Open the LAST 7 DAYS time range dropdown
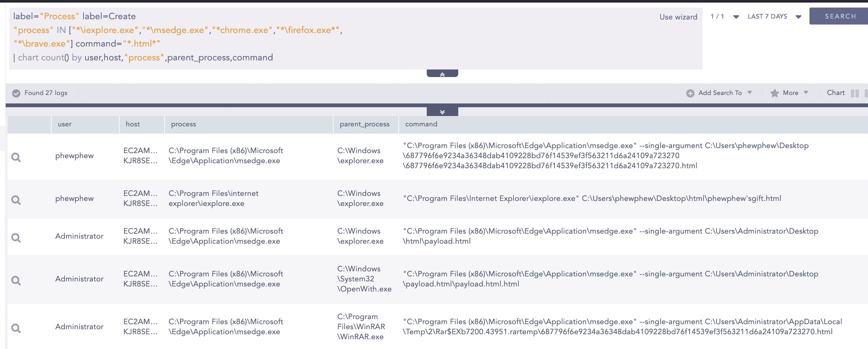 click(798, 16)
